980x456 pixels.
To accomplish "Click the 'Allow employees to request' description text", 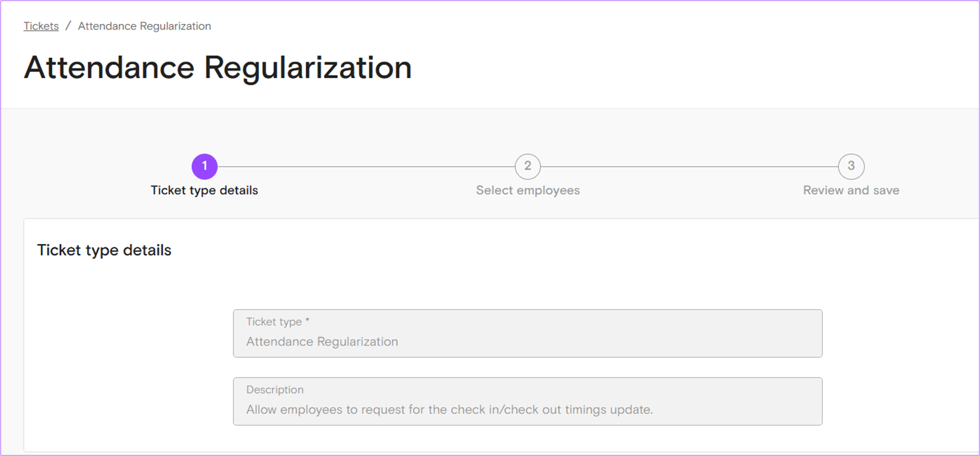I will tap(449, 410).
